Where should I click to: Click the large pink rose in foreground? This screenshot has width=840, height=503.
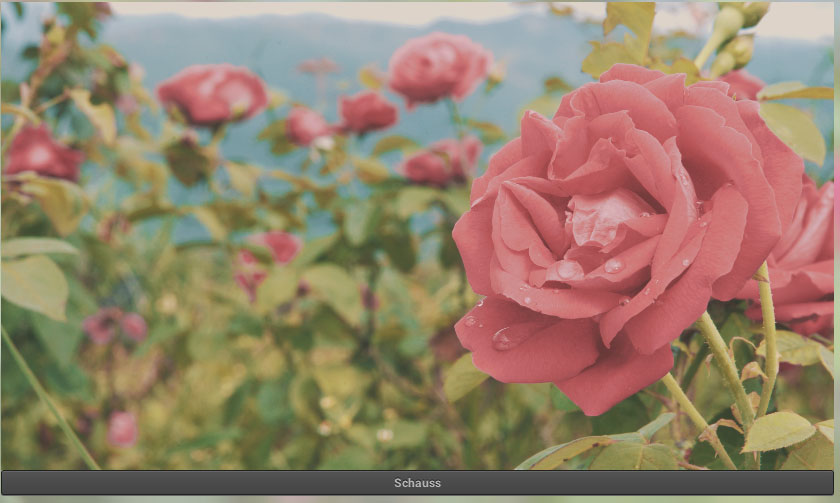click(x=620, y=240)
